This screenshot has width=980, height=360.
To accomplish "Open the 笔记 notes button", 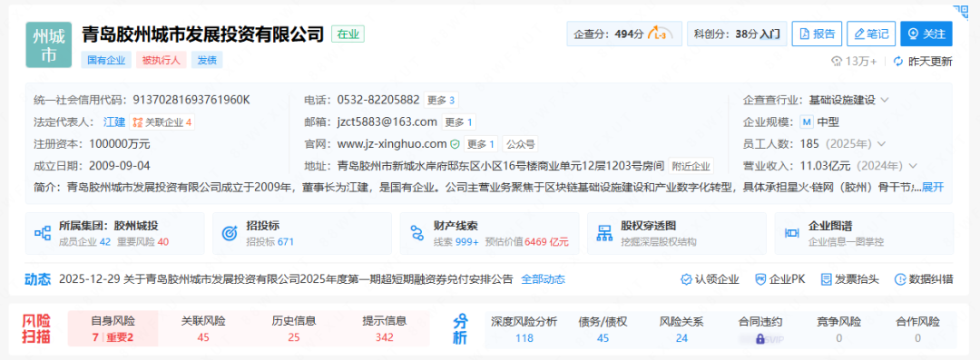I will point(871,34).
